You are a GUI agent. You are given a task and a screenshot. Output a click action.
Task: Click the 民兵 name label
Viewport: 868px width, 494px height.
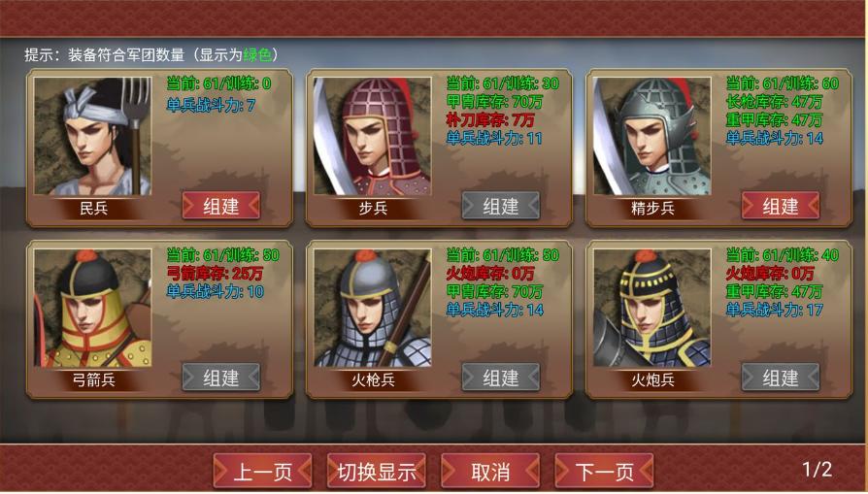(x=93, y=208)
